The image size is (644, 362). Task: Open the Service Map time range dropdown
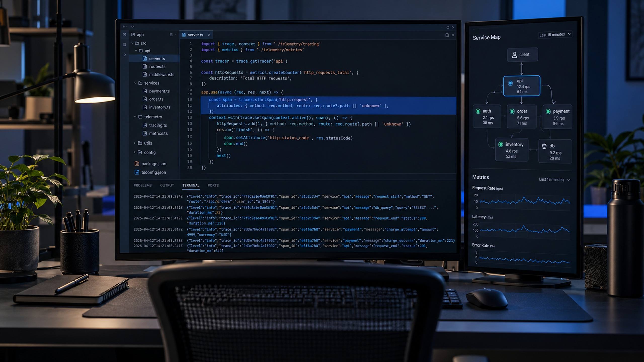[x=555, y=34]
